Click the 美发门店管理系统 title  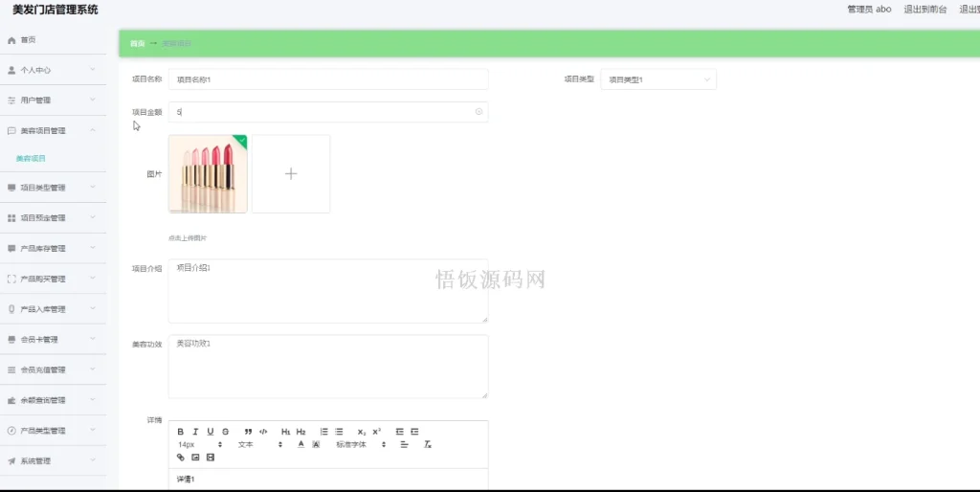(x=55, y=10)
